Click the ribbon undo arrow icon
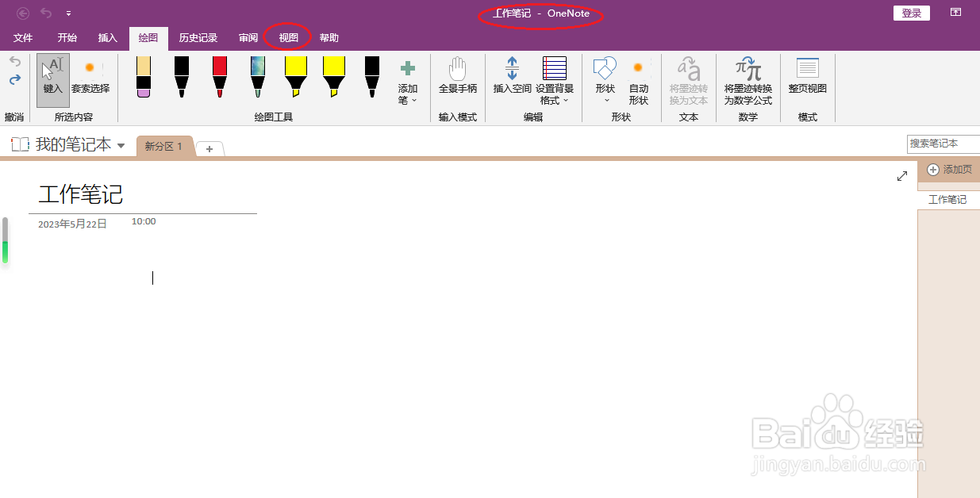The height and width of the screenshot is (498, 980). [14, 62]
